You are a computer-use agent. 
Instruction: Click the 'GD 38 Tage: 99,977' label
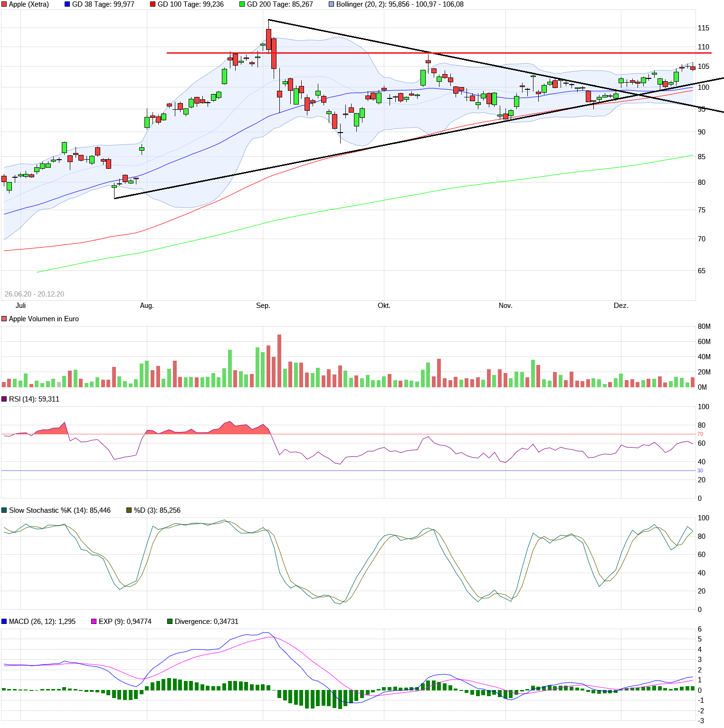coord(103,4)
